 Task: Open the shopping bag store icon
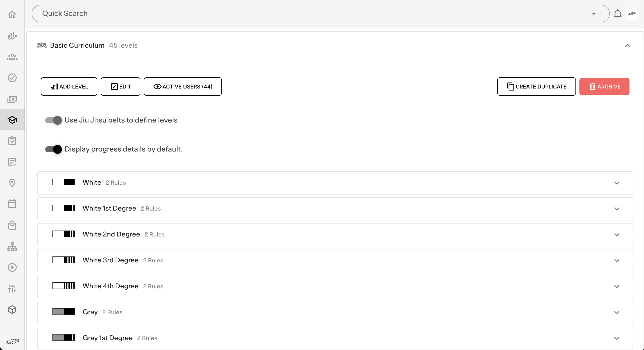(12, 225)
